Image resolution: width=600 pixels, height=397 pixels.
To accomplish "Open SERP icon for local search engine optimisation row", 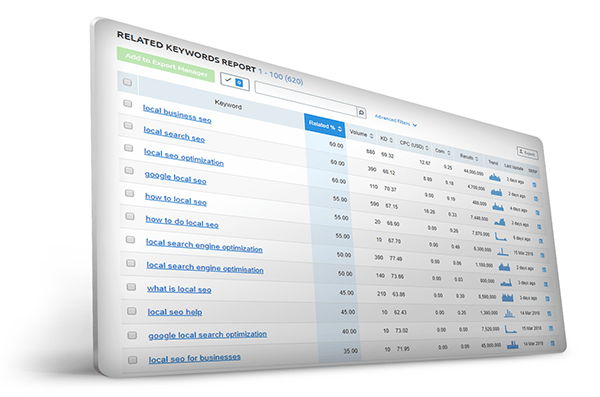I will (546, 284).
